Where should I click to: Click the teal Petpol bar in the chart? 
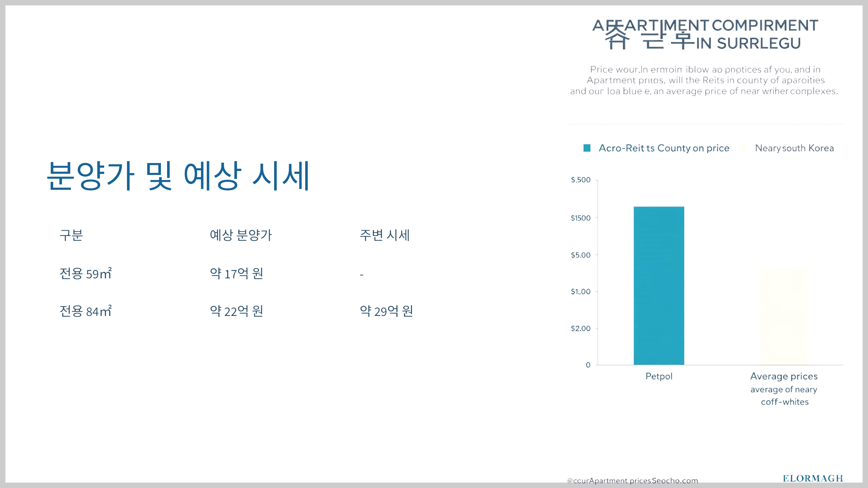[x=659, y=286]
